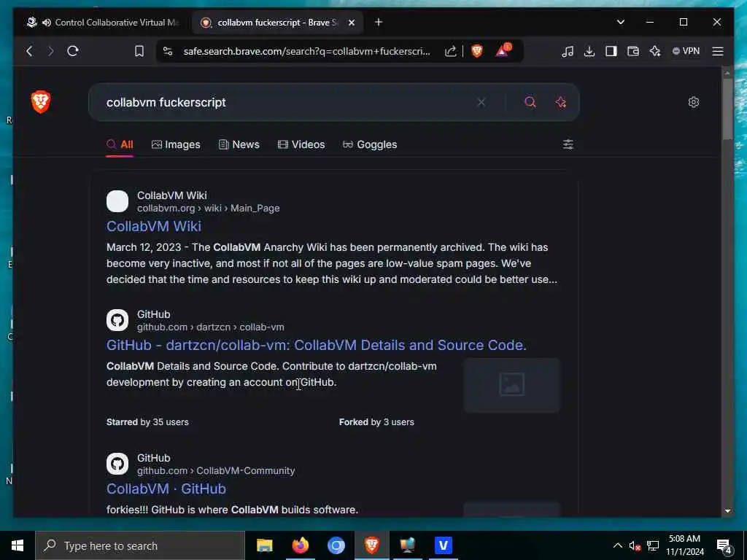The image size is (747, 560).
Task: Click the muted volume tray icon
Action: (635, 545)
